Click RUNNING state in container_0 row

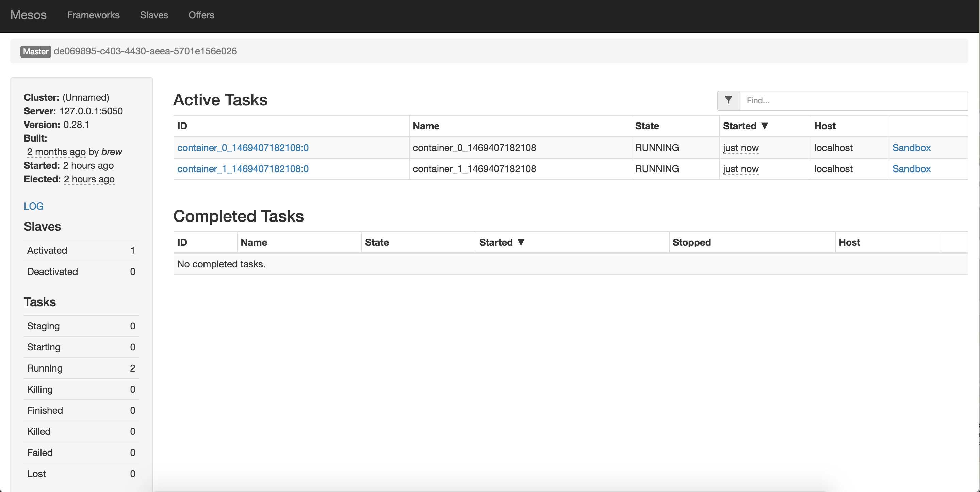[657, 148]
